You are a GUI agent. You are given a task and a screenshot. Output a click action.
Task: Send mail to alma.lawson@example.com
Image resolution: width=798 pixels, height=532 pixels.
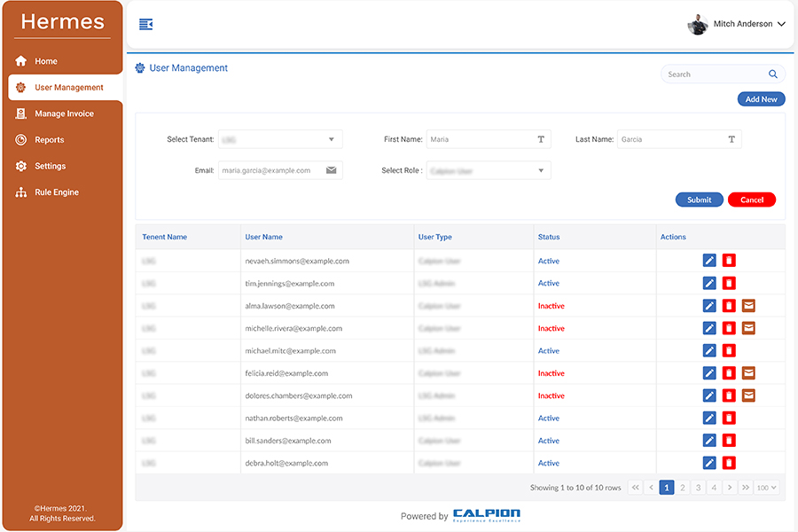[748, 306]
